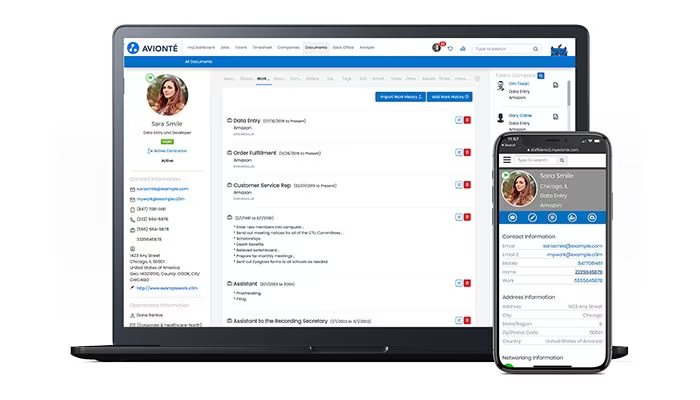Click Add Work History button
The height and width of the screenshot is (400, 700).
coord(450,97)
